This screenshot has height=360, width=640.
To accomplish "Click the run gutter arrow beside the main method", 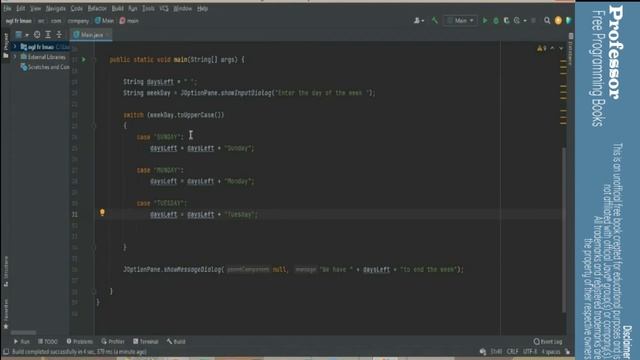I will click(84, 60).
